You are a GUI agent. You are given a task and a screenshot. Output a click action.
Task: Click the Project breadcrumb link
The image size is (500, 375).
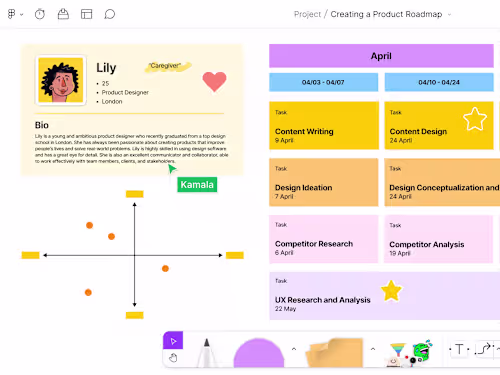pyautogui.click(x=307, y=14)
